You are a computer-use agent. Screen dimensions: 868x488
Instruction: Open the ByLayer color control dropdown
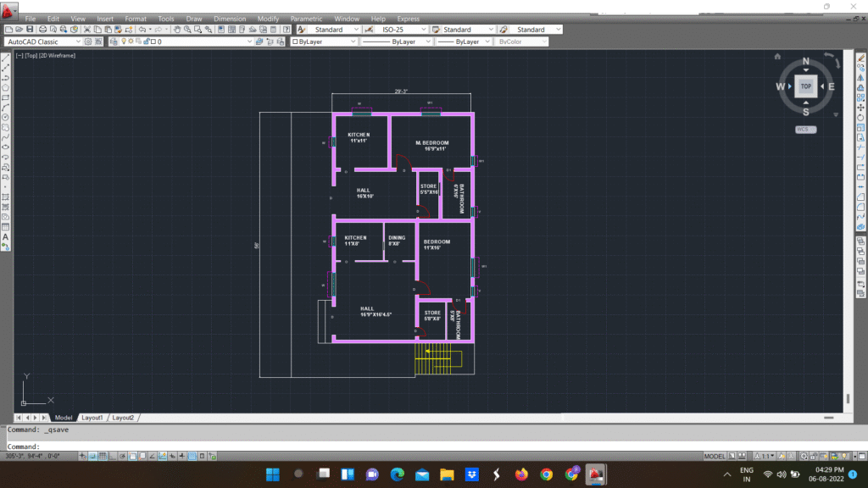pos(324,42)
